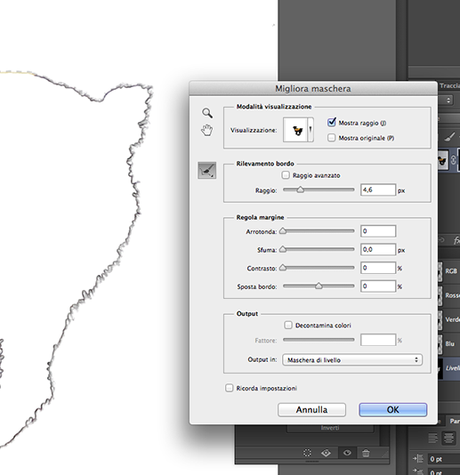Check Mostra originale option
This screenshot has height=475, width=460.
(x=331, y=138)
